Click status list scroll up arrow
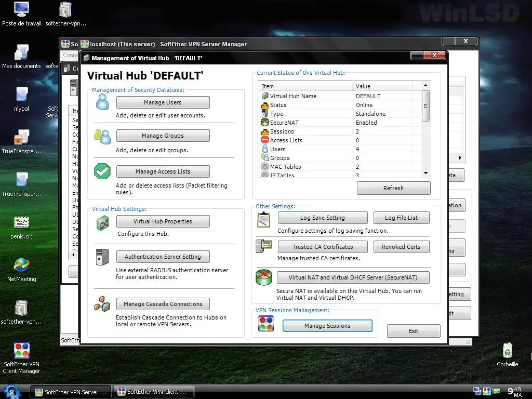The width and height of the screenshot is (532, 399). tap(426, 86)
